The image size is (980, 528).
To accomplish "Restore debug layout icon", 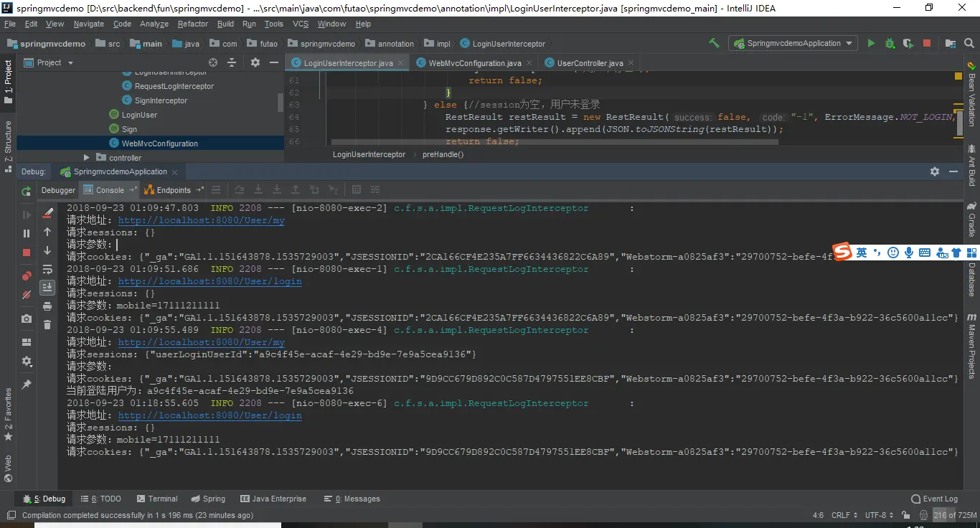I will click(27, 342).
